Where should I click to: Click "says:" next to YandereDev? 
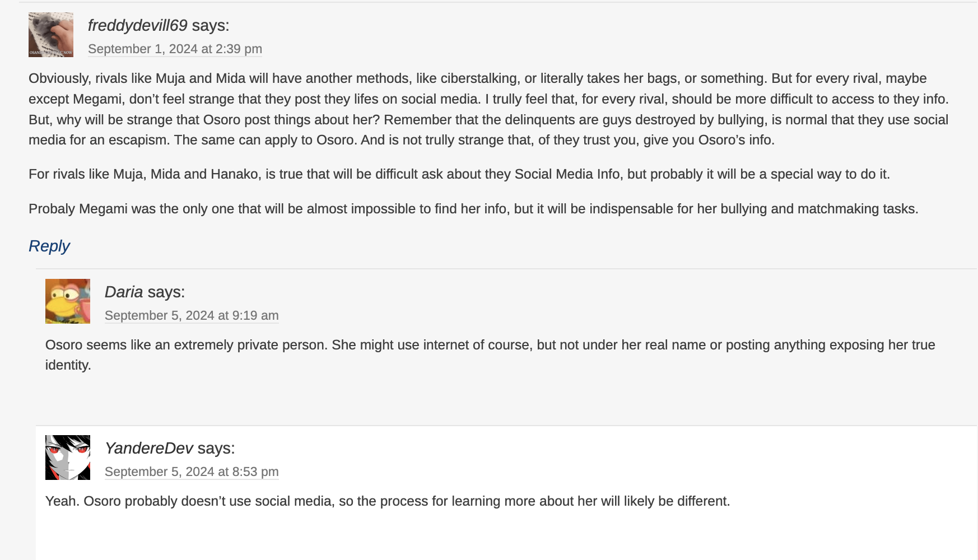pos(216,449)
